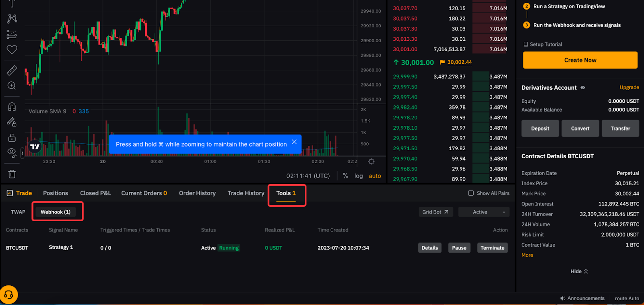Open the Trade History tab
This screenshot has height=305, width=644.
coord(246,193)
